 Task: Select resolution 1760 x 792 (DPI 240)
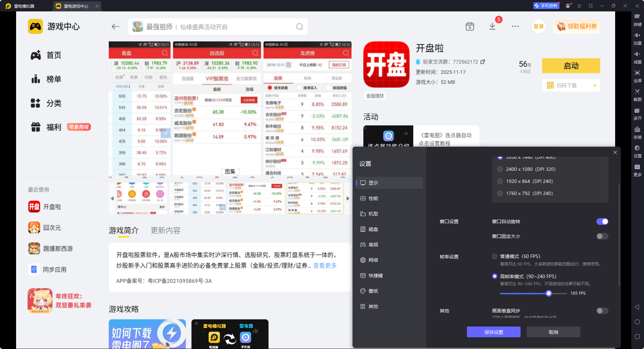pos(526,193)
